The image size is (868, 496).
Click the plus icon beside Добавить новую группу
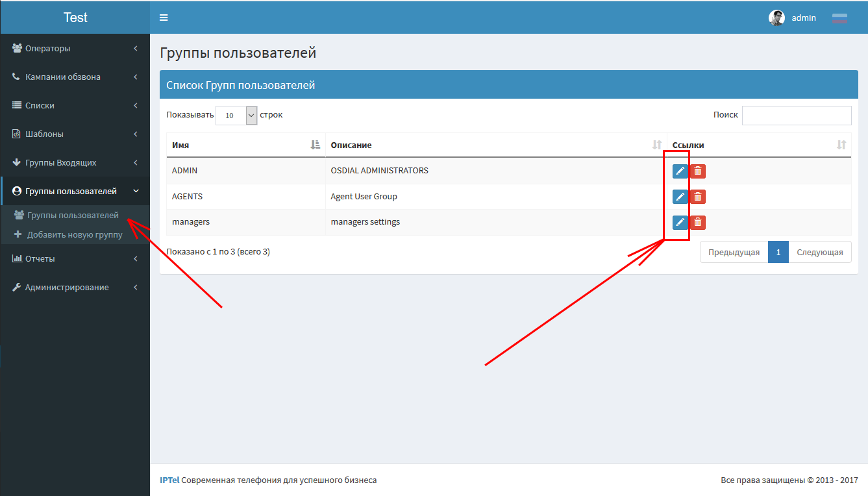coord(18,234)
